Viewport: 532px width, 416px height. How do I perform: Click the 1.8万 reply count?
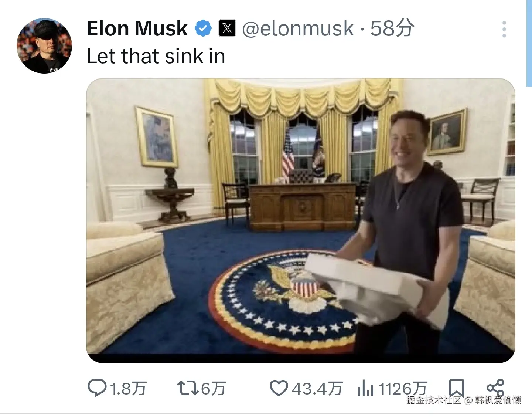[x=128, y=389]
